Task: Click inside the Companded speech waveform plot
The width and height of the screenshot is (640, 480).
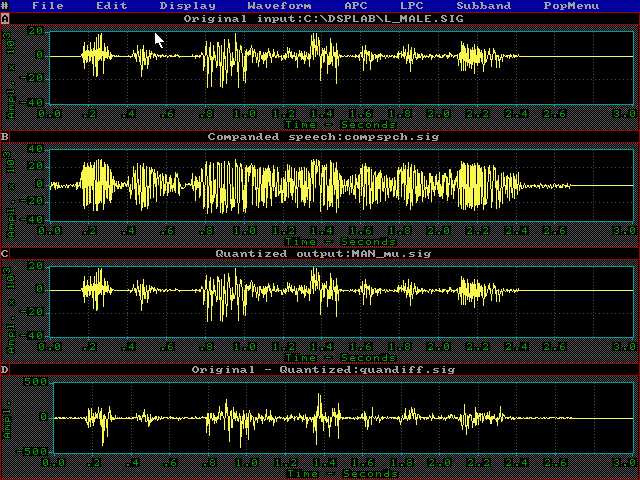Action: 341,185
